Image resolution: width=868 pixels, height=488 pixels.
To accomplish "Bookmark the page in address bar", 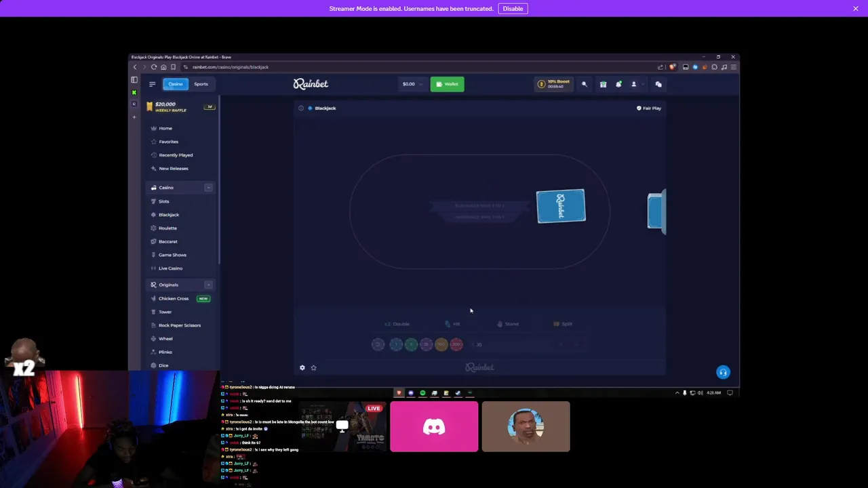I will pyautogui.click(x=173, y=67).
